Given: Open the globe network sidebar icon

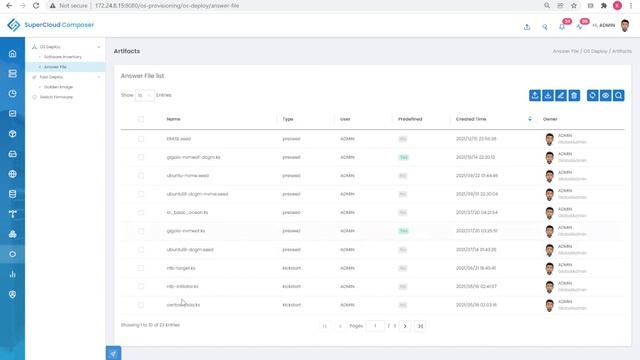Looking at the screenshot, I should point(13,174).
